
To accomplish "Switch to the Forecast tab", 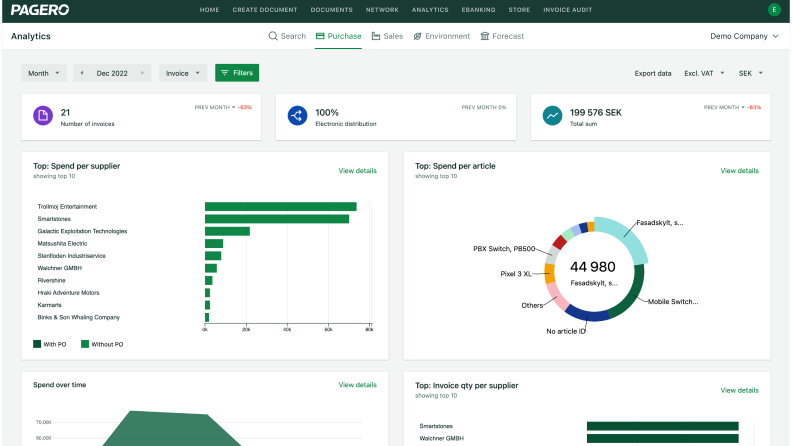I will (502, 36).
